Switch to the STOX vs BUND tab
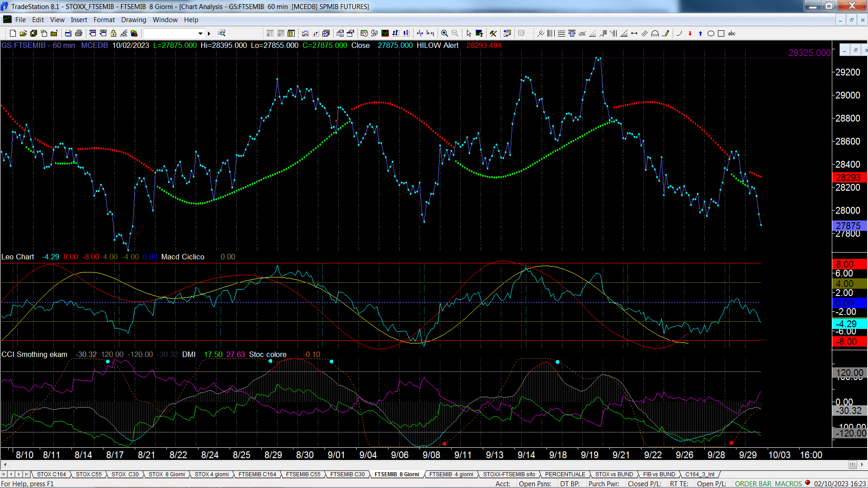The image size is (868, 488). pyautogui.click(x=614, y=474)
